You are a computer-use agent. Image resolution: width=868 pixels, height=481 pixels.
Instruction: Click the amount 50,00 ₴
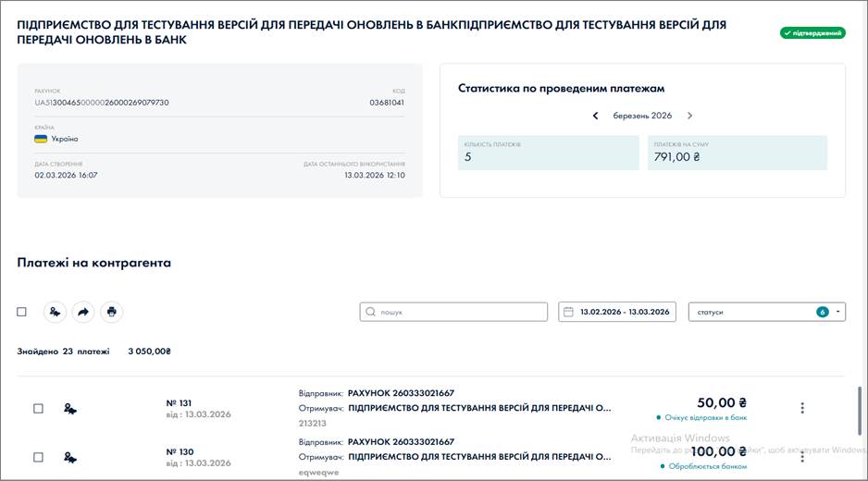722,403
